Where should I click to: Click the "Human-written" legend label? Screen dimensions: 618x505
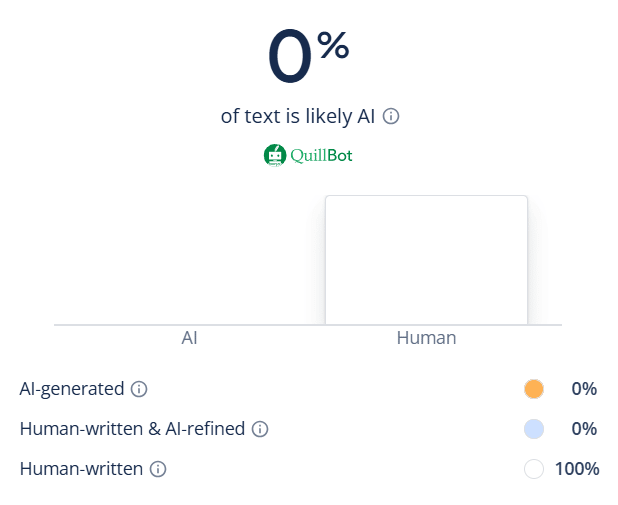(81, 469)
